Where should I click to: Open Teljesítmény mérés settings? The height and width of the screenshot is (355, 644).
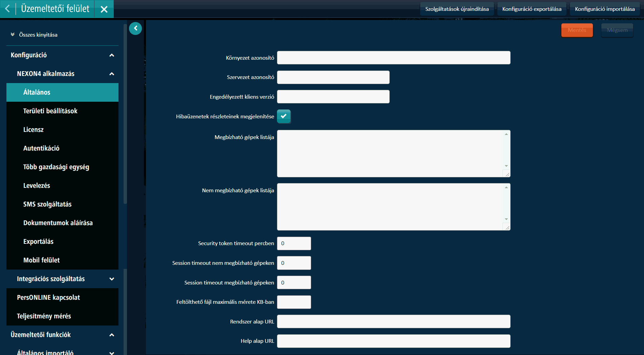coord(62,316)
